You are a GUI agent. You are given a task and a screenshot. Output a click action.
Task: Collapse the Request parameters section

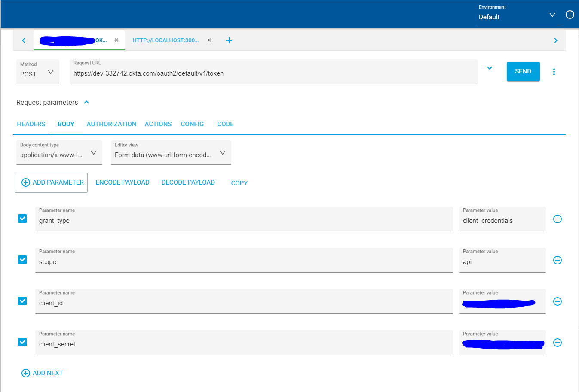[x=86, y=102]
